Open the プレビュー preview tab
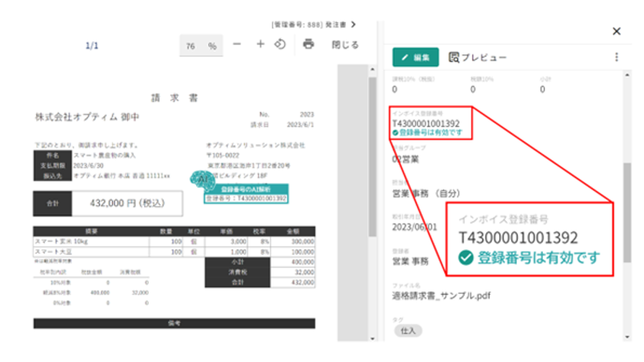This screenshot has height=362, width=644. click(478, 58)
